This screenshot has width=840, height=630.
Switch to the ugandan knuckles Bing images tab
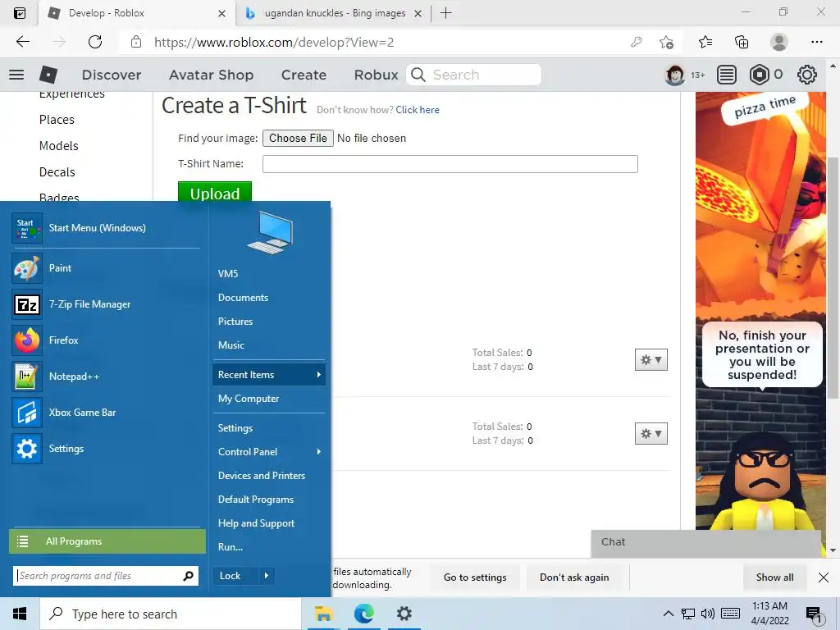coord(335,13)
